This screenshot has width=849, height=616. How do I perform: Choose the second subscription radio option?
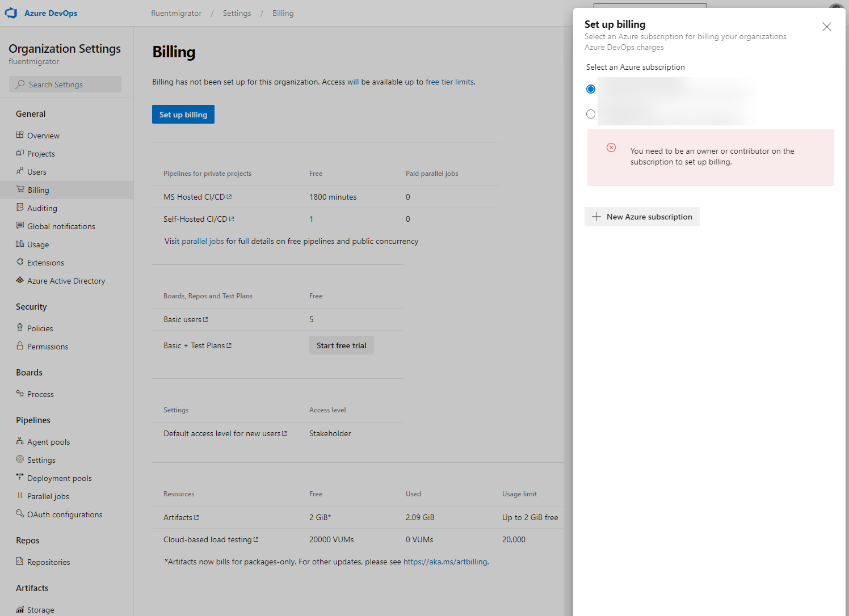(x=591, y=114)
